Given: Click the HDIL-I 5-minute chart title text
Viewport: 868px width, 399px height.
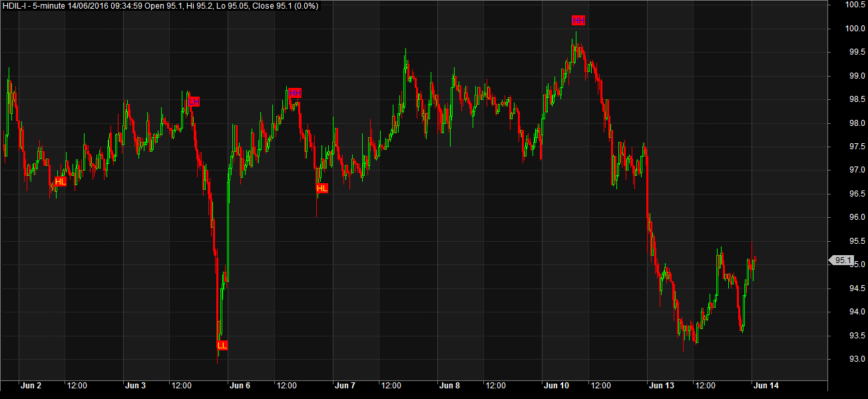Looking at the screenshot, I should [160, 5].
